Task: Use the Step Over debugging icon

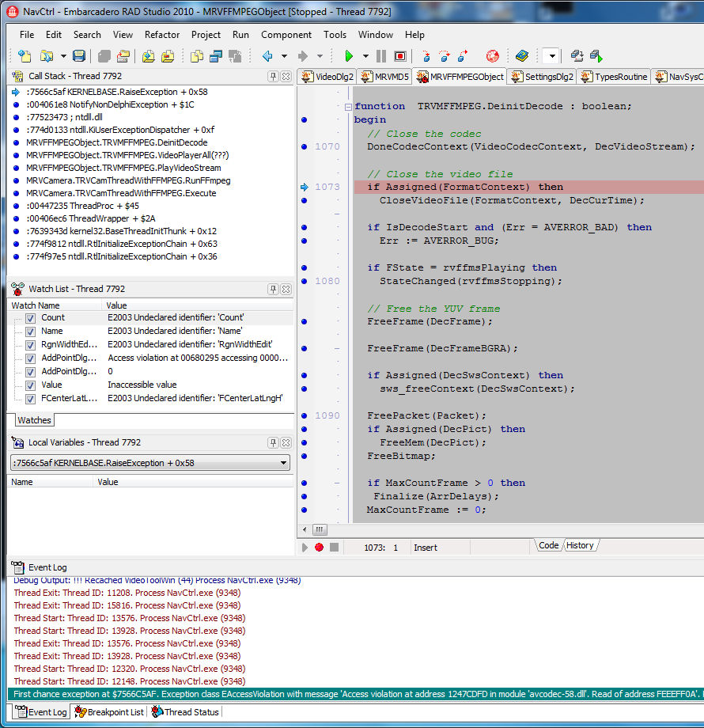Action: coord(445,57)
